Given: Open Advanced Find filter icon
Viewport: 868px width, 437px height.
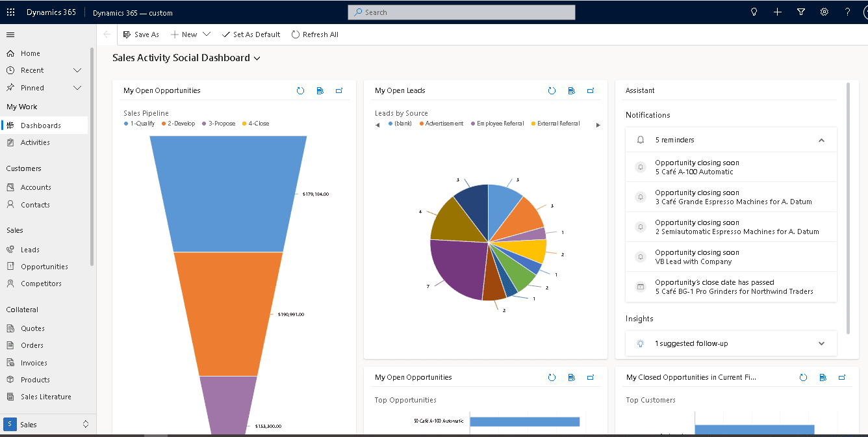Looking at the screenshot, I should coord(801,12).
